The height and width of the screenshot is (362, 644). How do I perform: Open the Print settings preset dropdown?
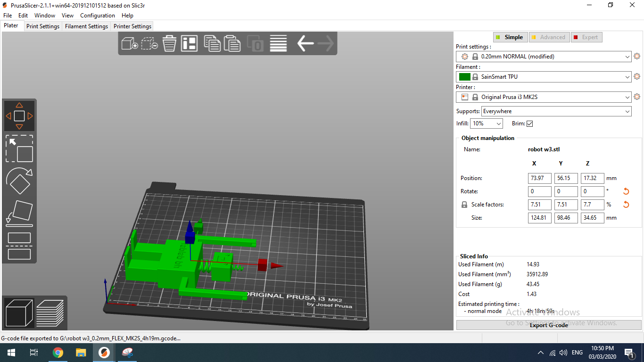[x=544, y=57]
